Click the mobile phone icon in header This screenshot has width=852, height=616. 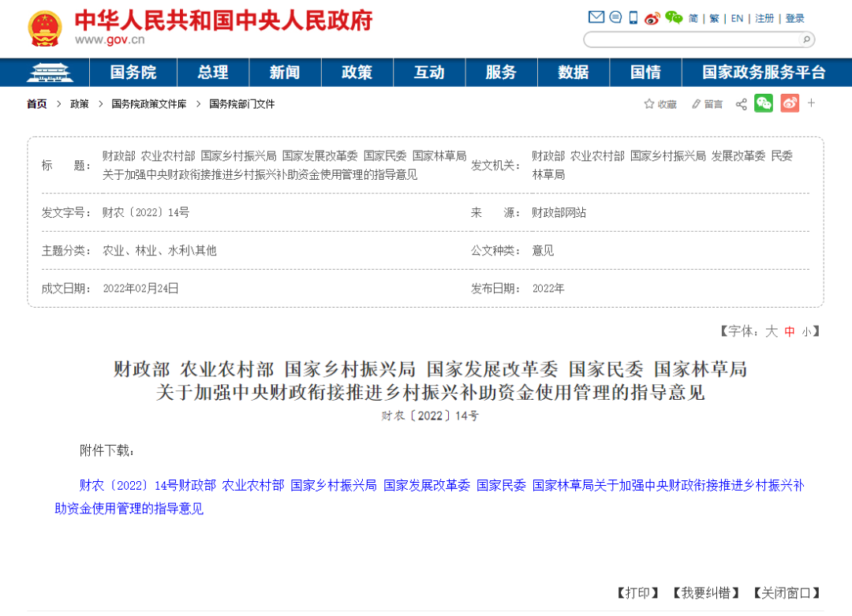(x=633, y=18)
